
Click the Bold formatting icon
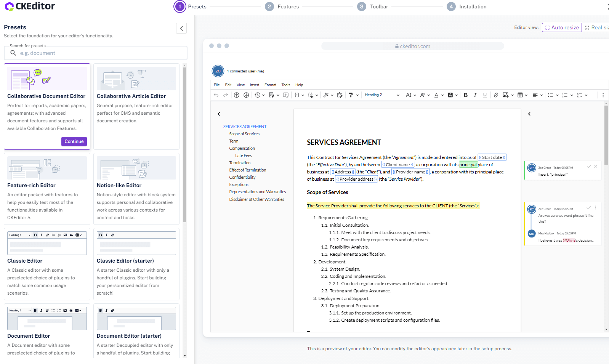pyautogui.click(x=465, y=95)
